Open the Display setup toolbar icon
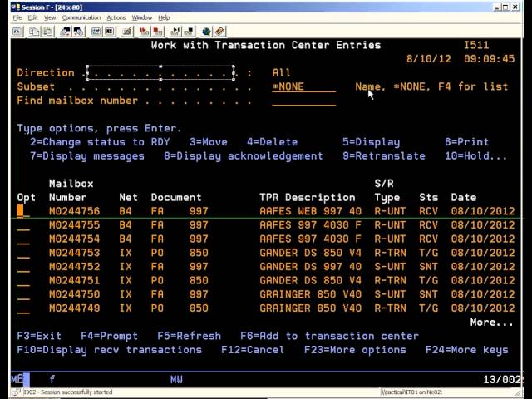The width and height of the screenshot is (532, 399). (96, 32)
